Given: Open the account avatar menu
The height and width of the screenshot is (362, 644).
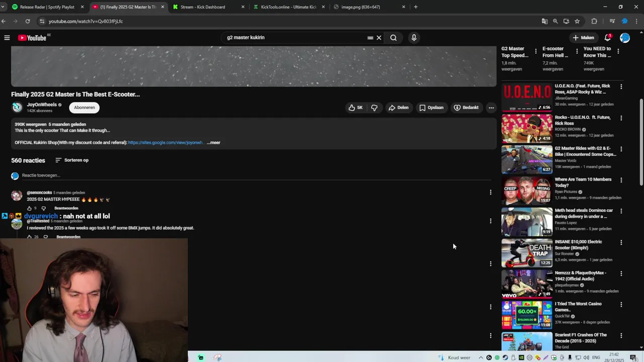Looking at the screenshot, I should coord(625,38).
